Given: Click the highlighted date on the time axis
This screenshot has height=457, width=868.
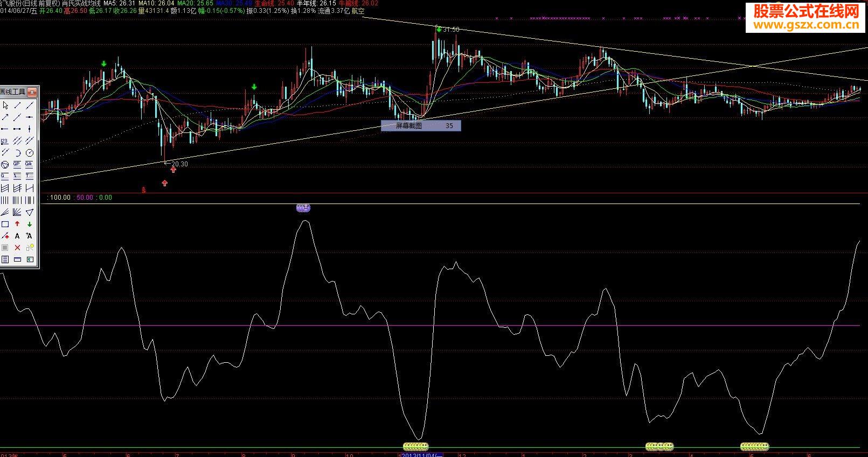Looking at the screenshot, I should tap(421, 455).
